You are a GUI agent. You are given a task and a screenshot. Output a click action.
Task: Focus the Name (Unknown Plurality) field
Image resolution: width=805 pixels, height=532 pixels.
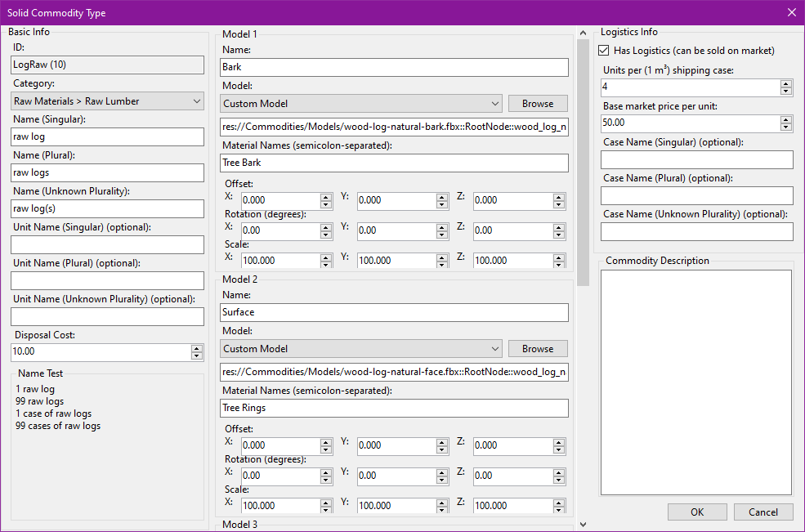pyautogui.click(x=107, y=208)
